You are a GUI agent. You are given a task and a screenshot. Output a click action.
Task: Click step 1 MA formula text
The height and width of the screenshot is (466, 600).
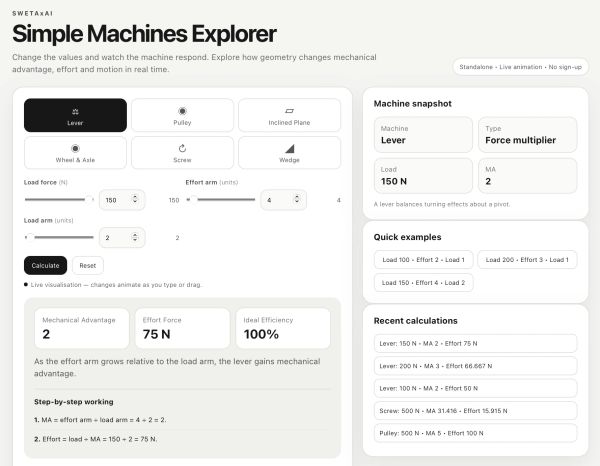pos(100,420)
